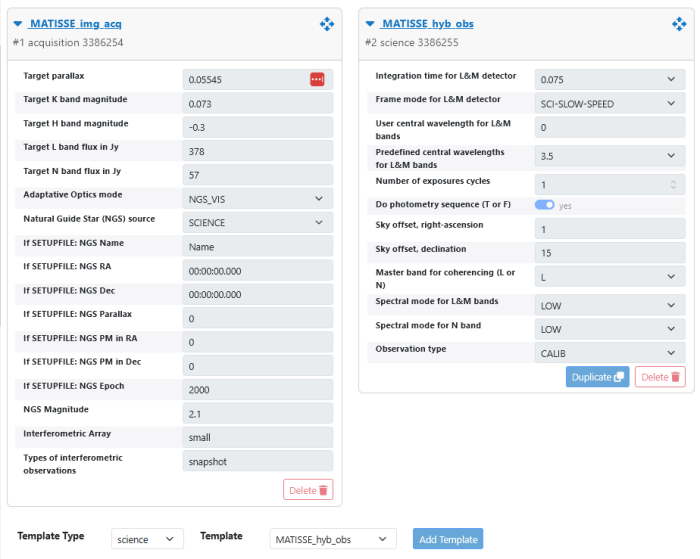
Task: Open Natural Guide Star source dropdown
Action: pos(258,223)
